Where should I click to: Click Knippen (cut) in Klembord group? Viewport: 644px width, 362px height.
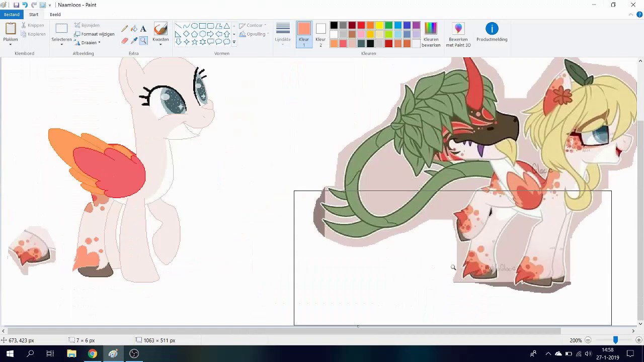tap(33, 25)
